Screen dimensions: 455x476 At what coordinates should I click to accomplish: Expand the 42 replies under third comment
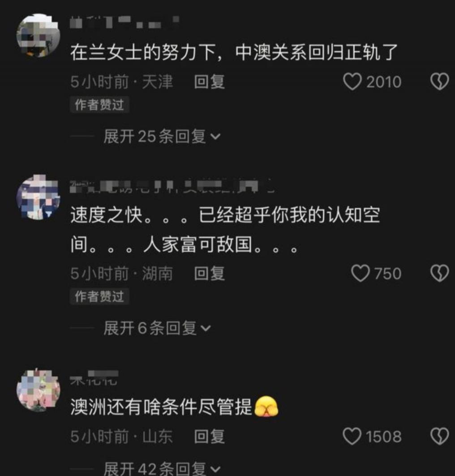pos(162,468)
